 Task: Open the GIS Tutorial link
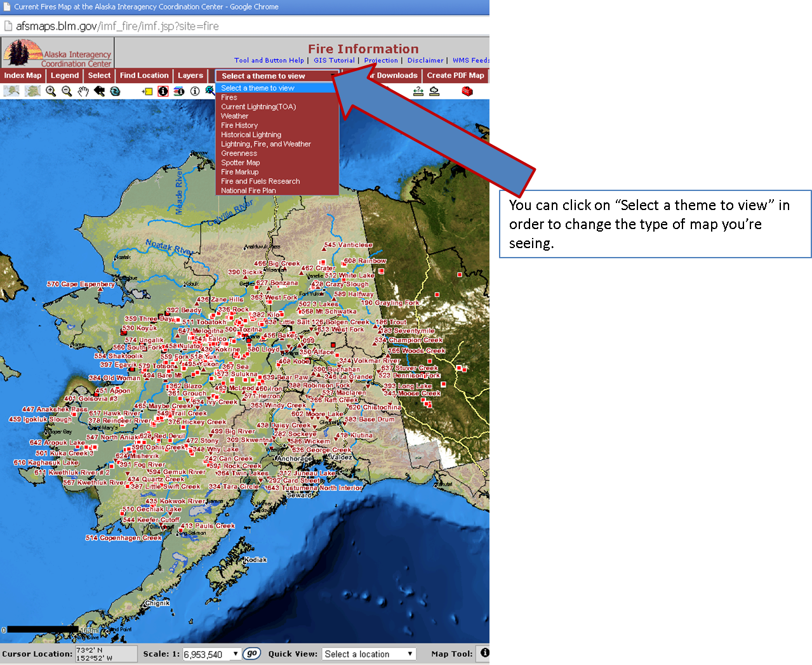point(334,60)
